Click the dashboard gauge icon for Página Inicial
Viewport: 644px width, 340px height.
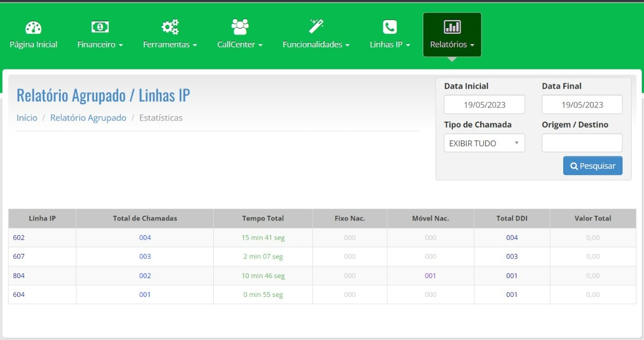(x=33, y=27)
